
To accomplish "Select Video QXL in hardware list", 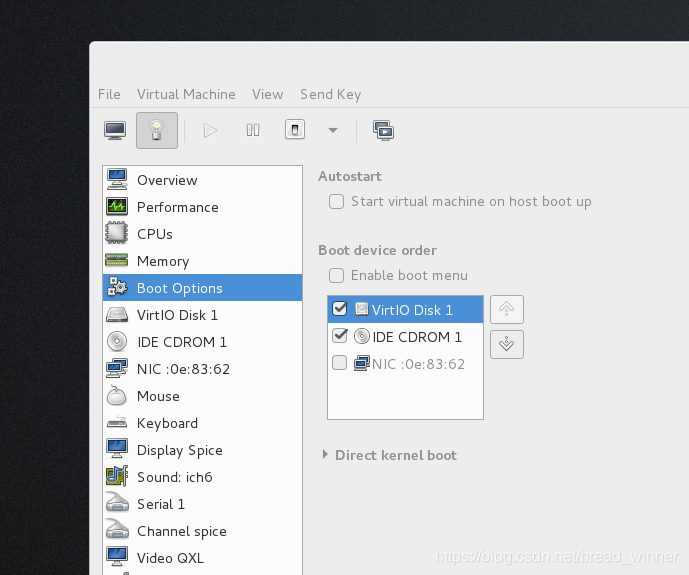I will coord(203,558).
